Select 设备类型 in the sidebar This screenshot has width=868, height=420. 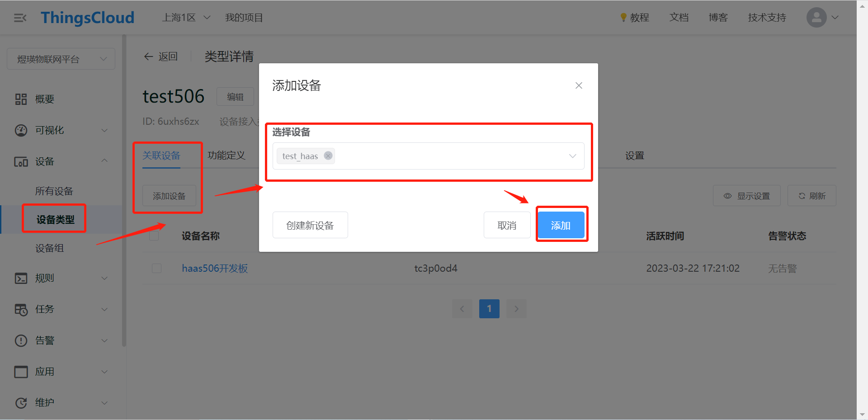tap(55, 220)
